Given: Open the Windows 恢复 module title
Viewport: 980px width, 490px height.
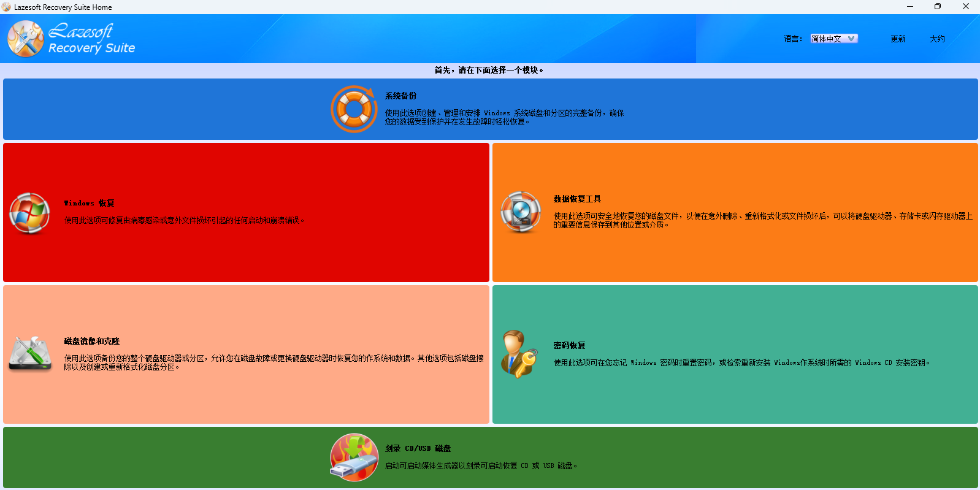Looking at the screenshot, I should click(89, 203).
